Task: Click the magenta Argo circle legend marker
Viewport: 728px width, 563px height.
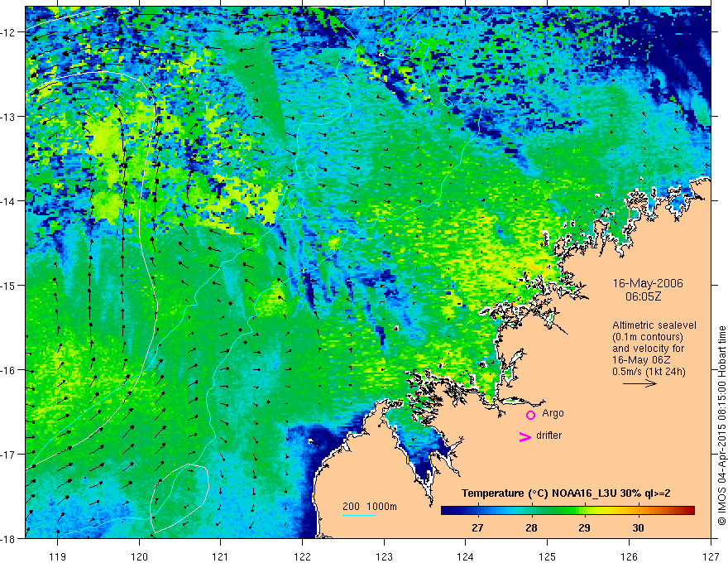Action: coord(530,415)
